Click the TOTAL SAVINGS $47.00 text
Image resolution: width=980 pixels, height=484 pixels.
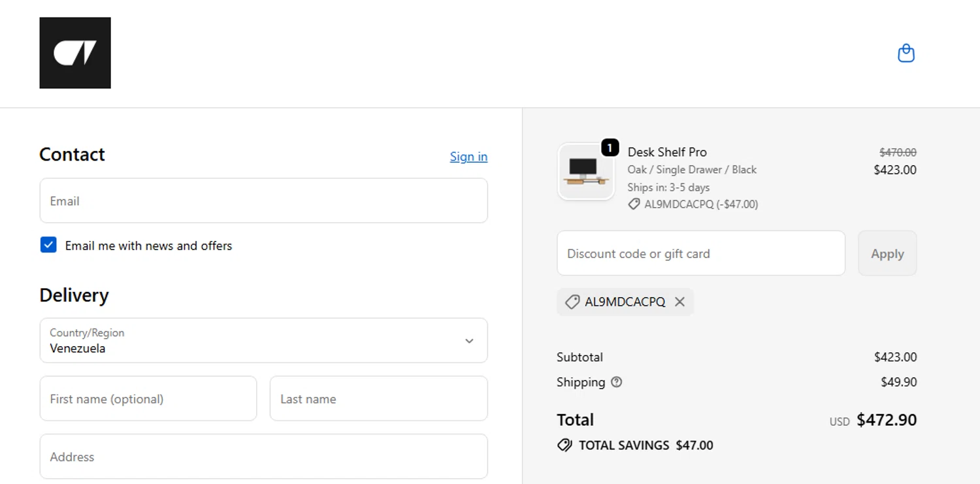[646, 445]
